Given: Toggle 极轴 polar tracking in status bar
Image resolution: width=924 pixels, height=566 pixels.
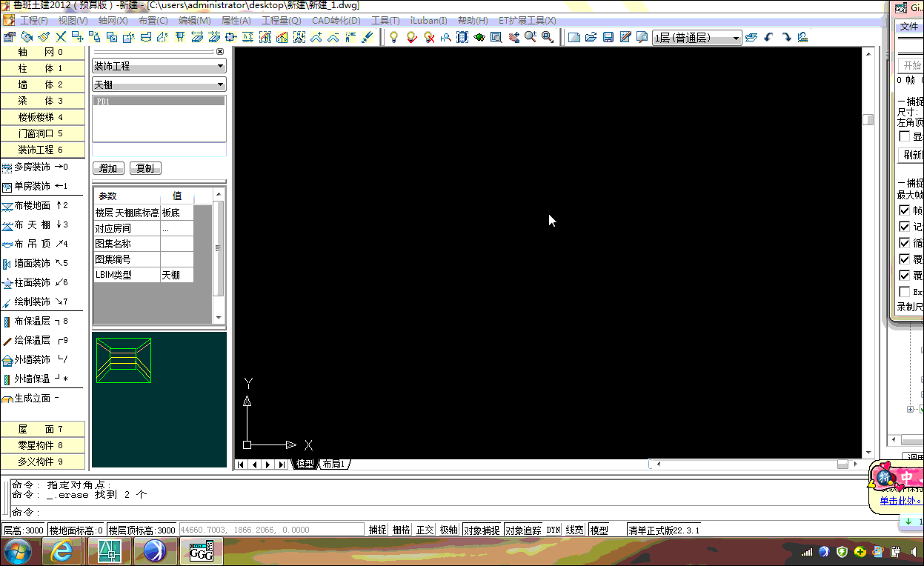Looking at the screenshot, I should pyautogui.click(x=448, y=530).
